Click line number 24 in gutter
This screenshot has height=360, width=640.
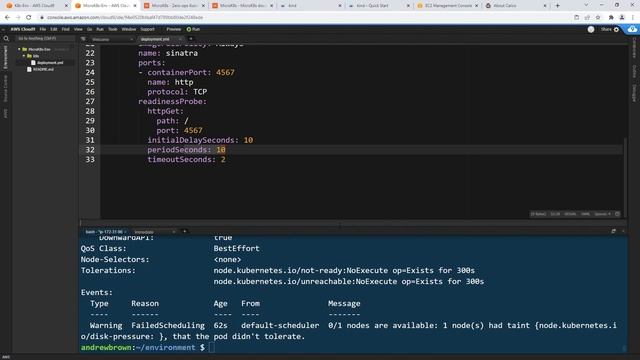[90, 73]
